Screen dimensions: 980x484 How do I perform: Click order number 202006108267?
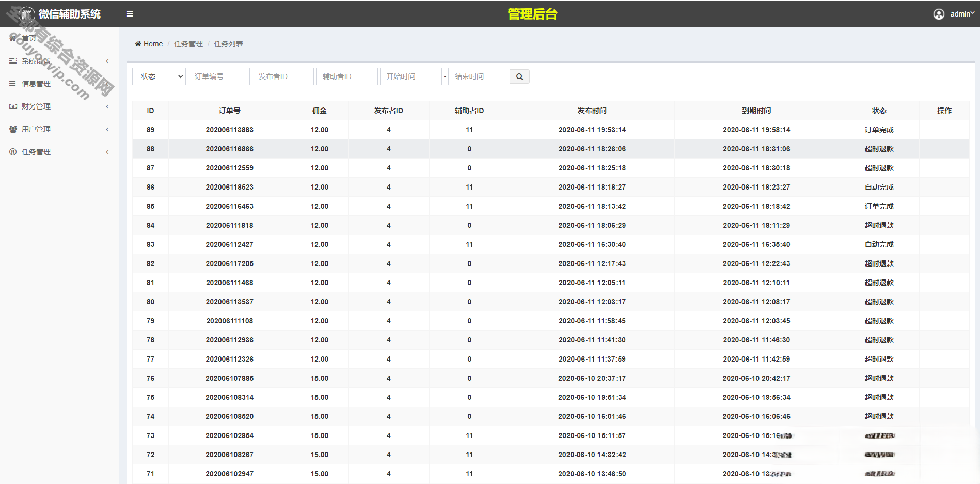(x=230, y=455)
